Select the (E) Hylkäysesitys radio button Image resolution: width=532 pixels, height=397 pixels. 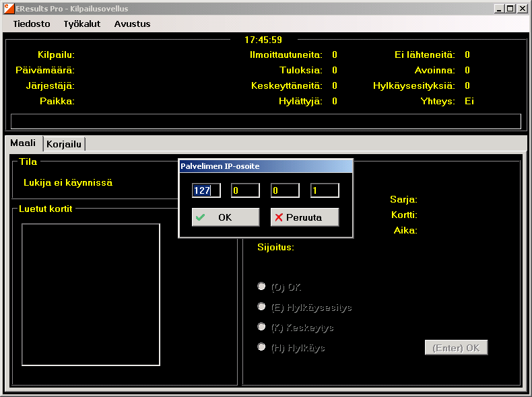(261, 306)
